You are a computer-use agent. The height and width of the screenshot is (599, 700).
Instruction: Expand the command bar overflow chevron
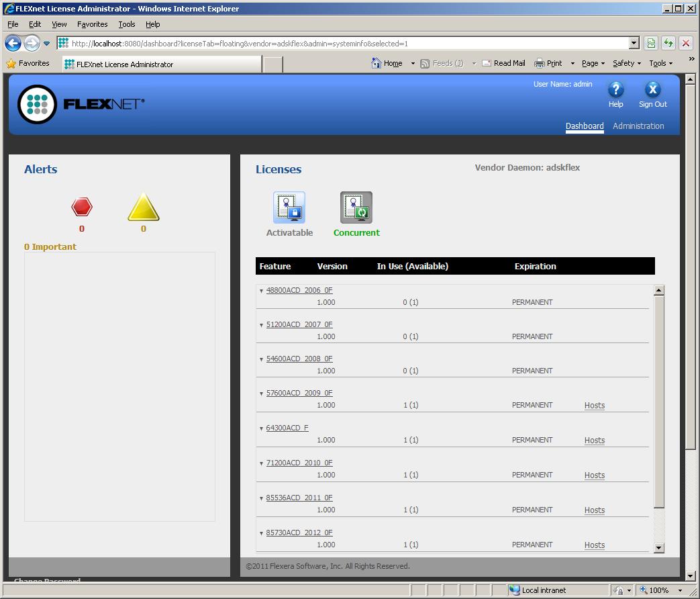[x=691, y=58]
